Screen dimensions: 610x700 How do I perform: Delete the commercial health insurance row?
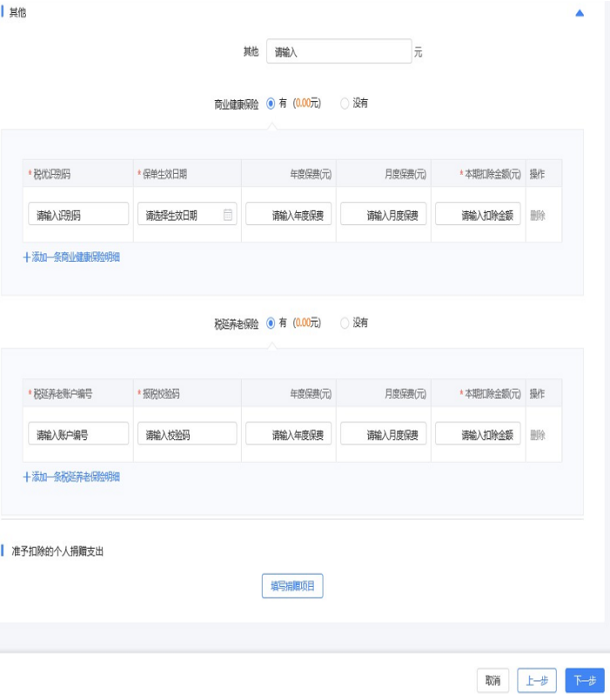coord(538,215)
